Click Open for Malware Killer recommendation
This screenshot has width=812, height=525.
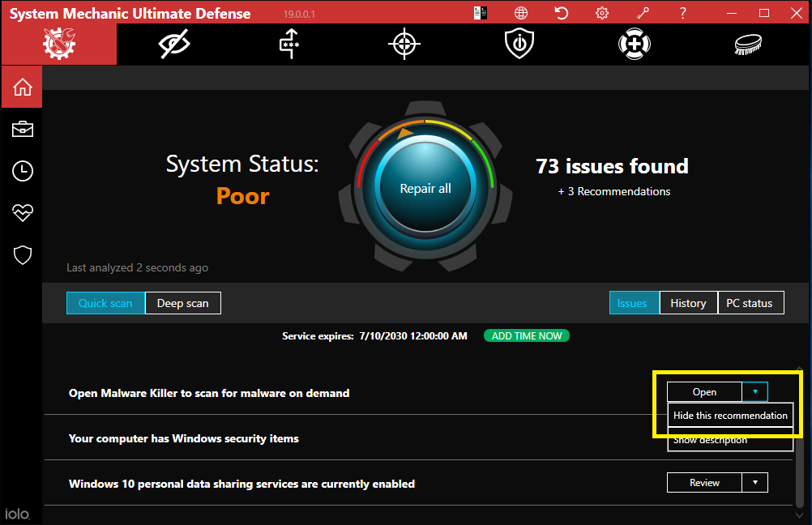pos(704,392)
